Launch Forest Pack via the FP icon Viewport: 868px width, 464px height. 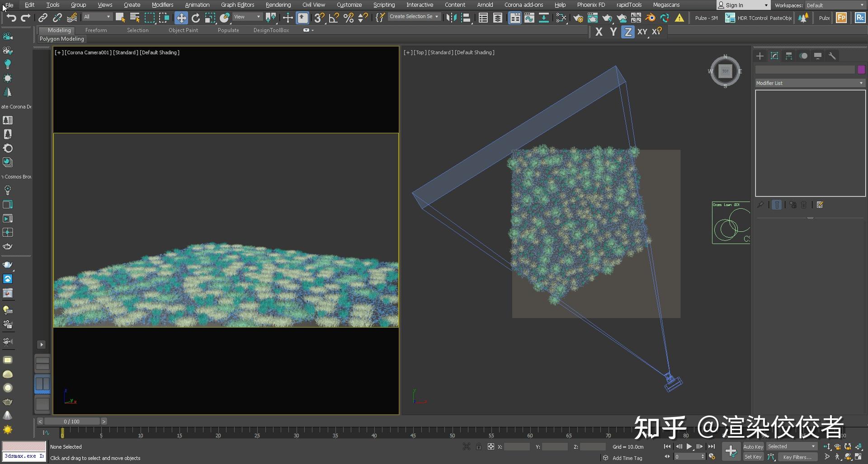point(841,18)
